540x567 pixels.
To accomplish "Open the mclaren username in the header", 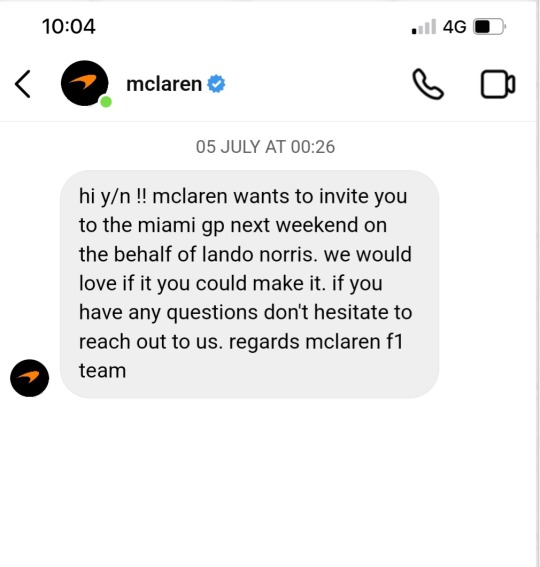I will pos(164,84).
